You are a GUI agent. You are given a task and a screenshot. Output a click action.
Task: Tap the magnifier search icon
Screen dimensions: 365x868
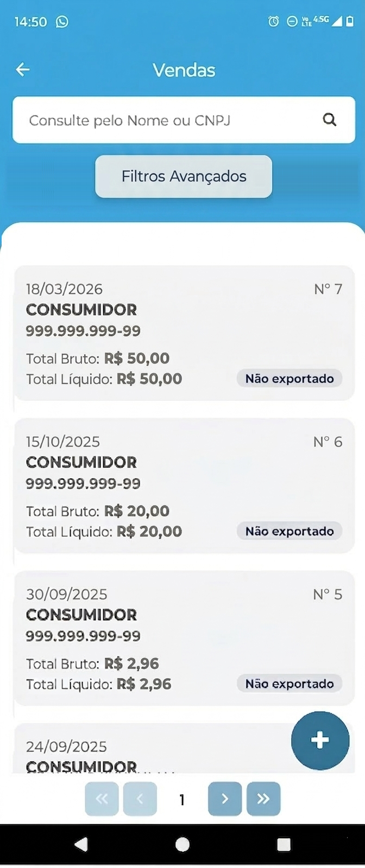(330, 120)
